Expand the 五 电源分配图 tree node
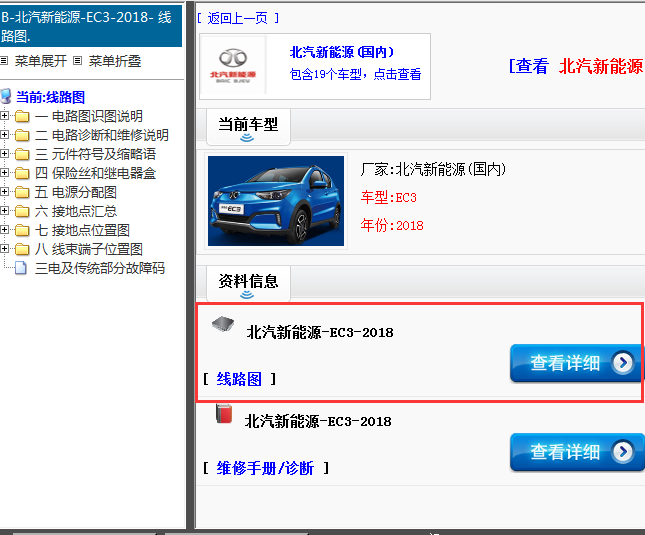The width and height of the screenshot is (645, 535). (4, 192)
